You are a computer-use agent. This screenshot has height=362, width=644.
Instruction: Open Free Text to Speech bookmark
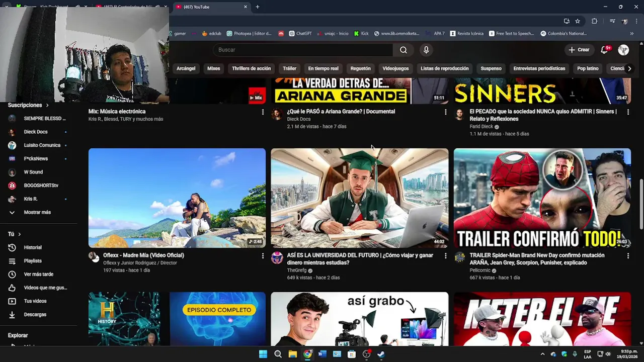tap(511, 34)
